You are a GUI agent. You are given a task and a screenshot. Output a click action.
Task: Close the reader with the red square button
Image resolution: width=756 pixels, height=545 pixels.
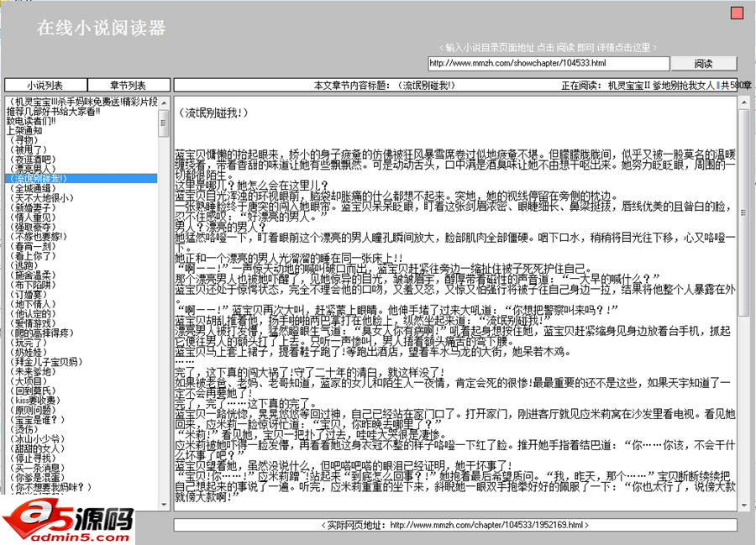(737, 13)
